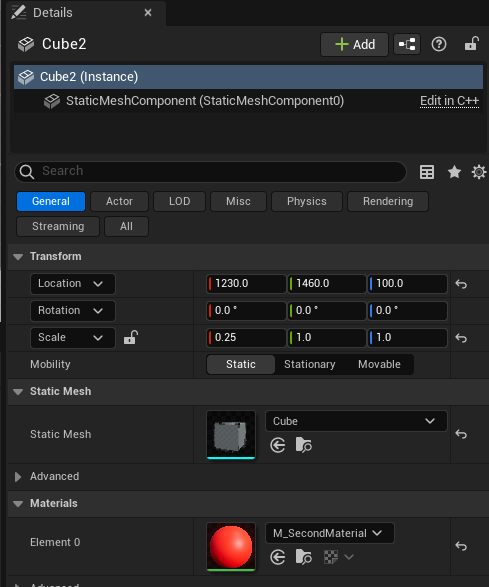The height and width of the screenshot is (587, 489).
Task: Edit Rotation Y value field
Action: (327, 311)
